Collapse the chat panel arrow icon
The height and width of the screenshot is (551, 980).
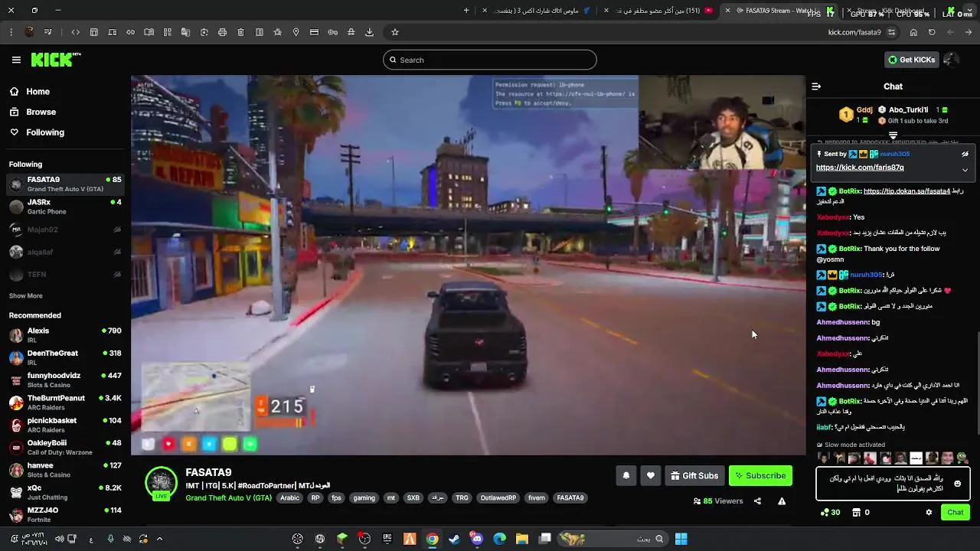click(x=816, y=86)
